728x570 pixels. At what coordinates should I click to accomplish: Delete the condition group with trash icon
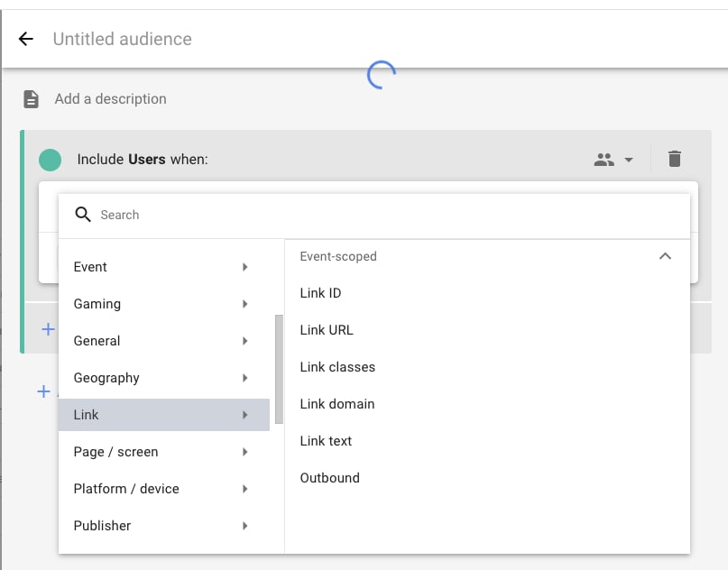(x=674, y=160)
